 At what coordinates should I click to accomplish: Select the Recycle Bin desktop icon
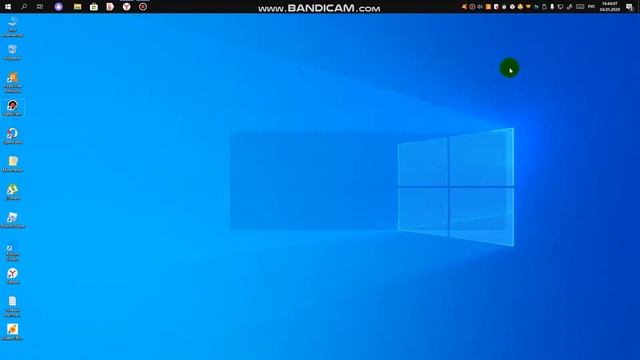[x=12, y=52]
